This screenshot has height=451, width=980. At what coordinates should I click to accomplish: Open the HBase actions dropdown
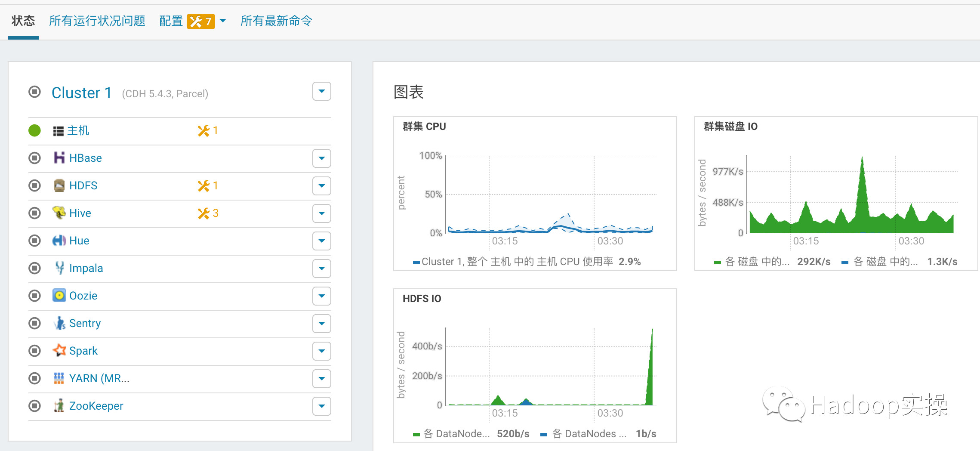coord(322,158)
